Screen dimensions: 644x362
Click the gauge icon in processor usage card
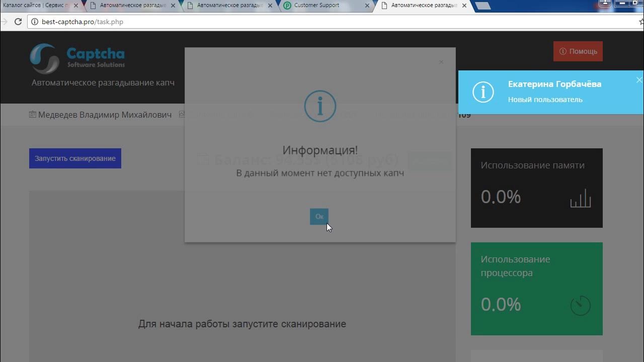(x=580, y=305)
